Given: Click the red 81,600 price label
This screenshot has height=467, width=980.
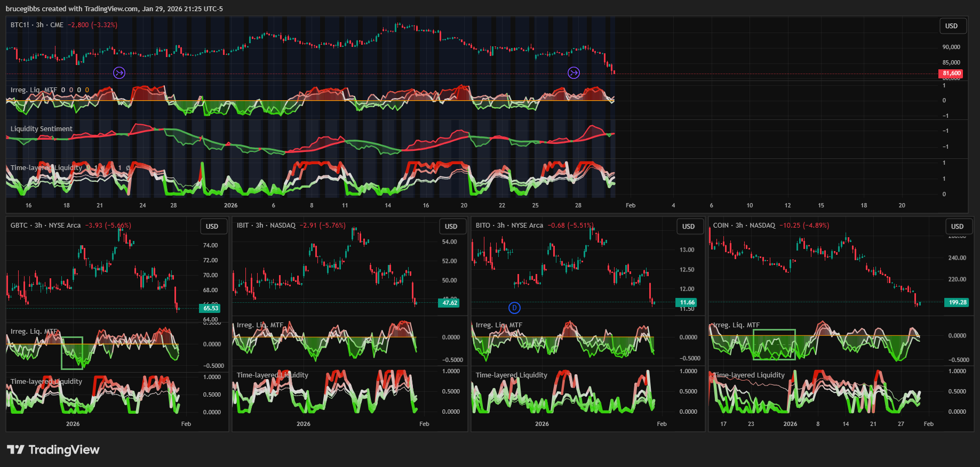Looking at the screenshot, I should 951,74.
